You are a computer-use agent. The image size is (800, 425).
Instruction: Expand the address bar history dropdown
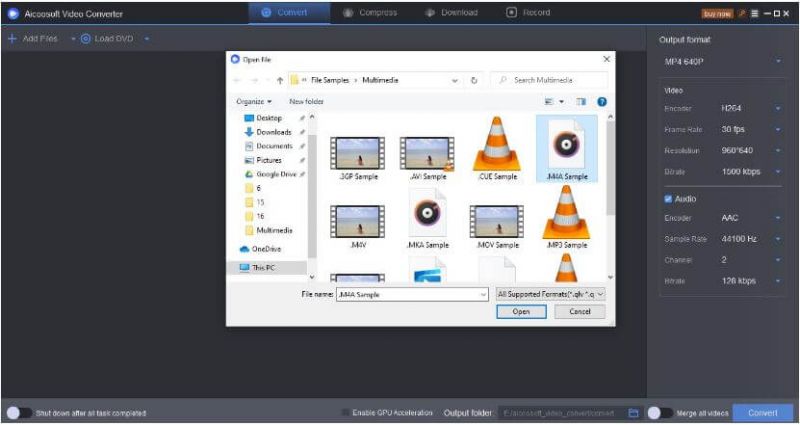click(454, 81)
